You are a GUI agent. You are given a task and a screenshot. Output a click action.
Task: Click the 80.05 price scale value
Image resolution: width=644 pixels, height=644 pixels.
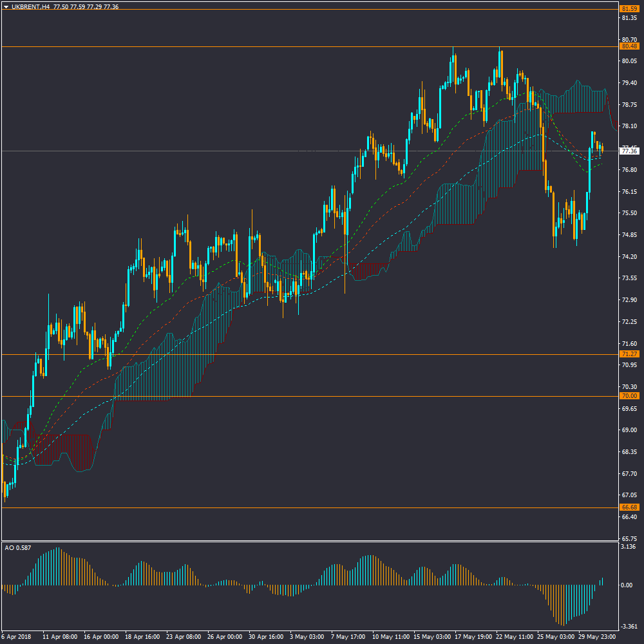(629, 61)
